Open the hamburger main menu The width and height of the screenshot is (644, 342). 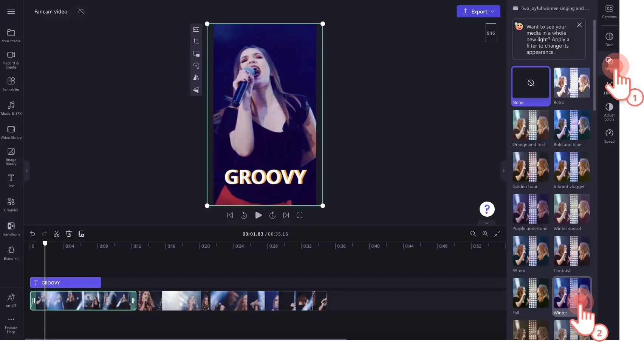pos(11,11)
